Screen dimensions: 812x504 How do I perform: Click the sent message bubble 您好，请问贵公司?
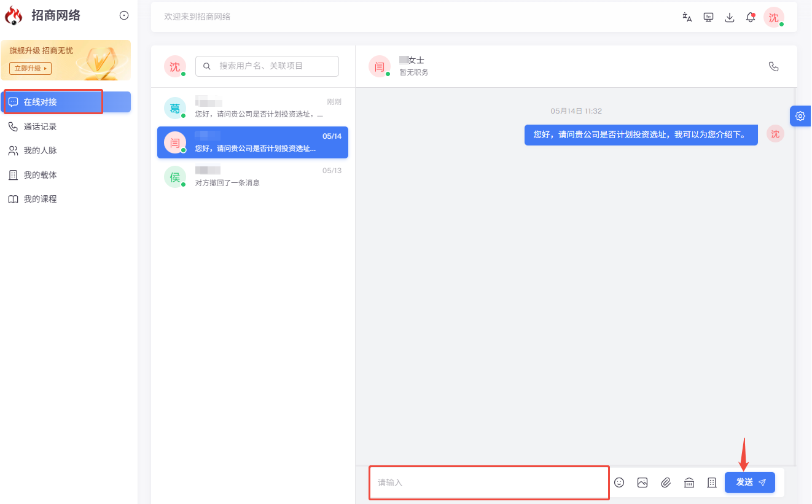[641, 134]
